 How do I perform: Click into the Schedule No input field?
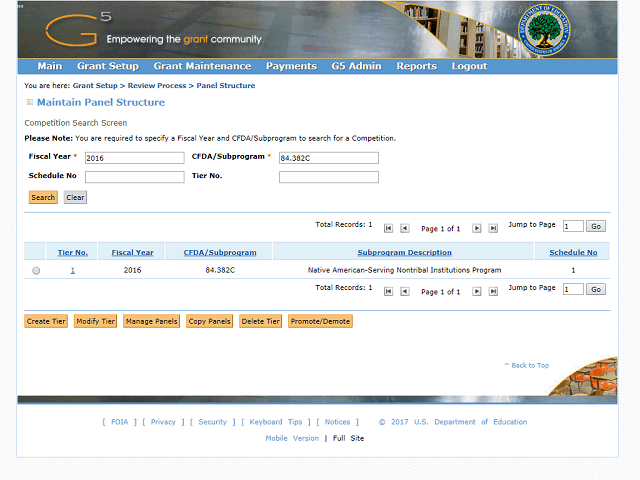click(x=134, y=177)
